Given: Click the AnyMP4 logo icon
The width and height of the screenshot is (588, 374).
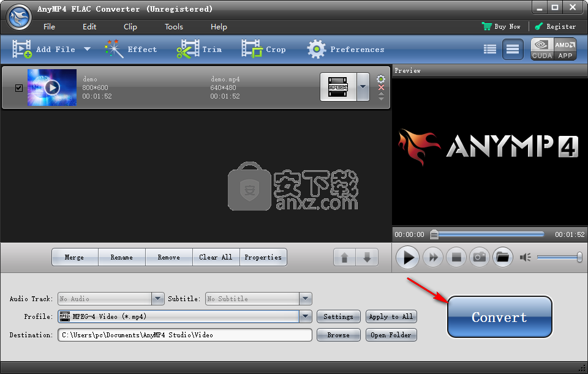Looking at the screenshot, I should coord(19,17).
